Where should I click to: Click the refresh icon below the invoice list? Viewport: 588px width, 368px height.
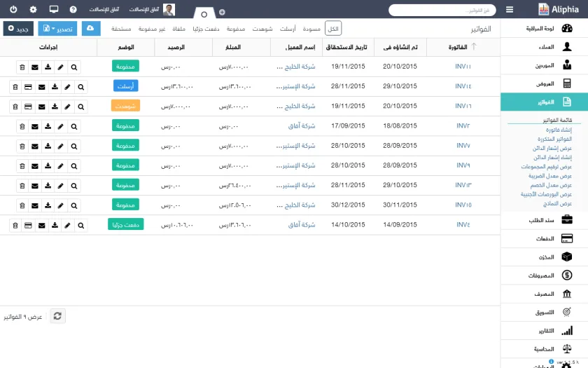57,316
